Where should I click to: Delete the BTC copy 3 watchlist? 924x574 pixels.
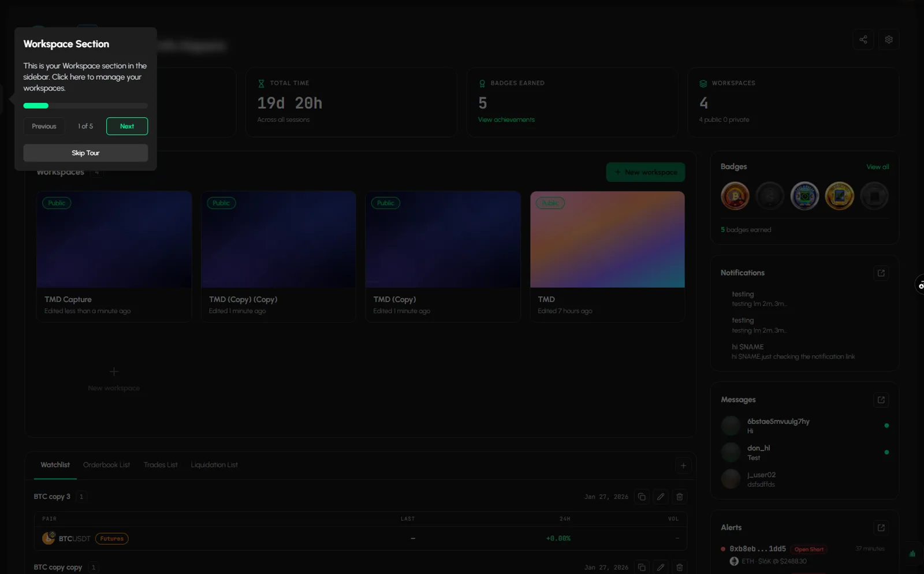[680, 497]
